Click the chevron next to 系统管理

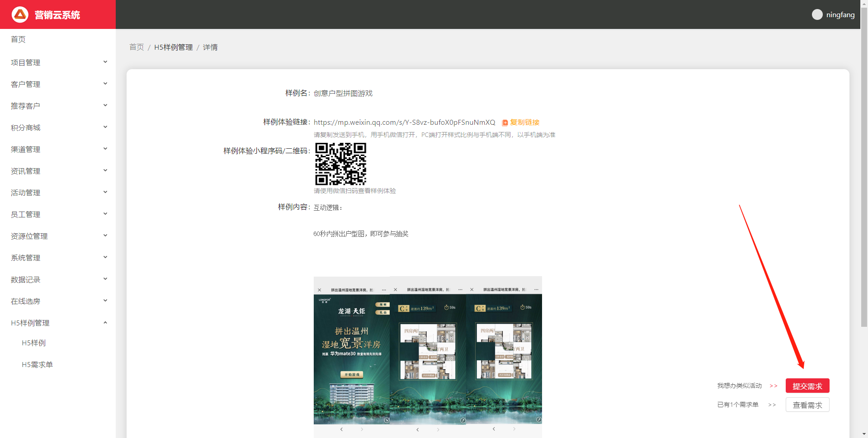pyautogui.click(x=105, y=257)
